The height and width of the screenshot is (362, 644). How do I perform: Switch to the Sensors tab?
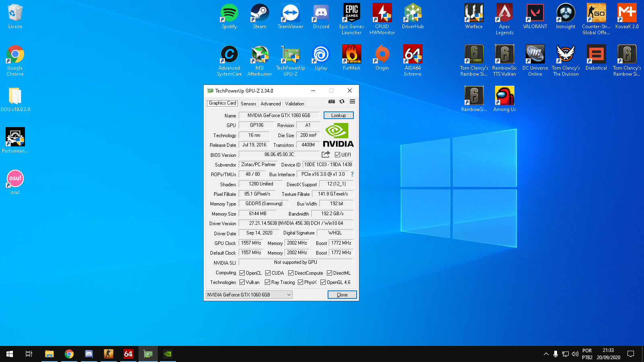[x=248, y=103]
